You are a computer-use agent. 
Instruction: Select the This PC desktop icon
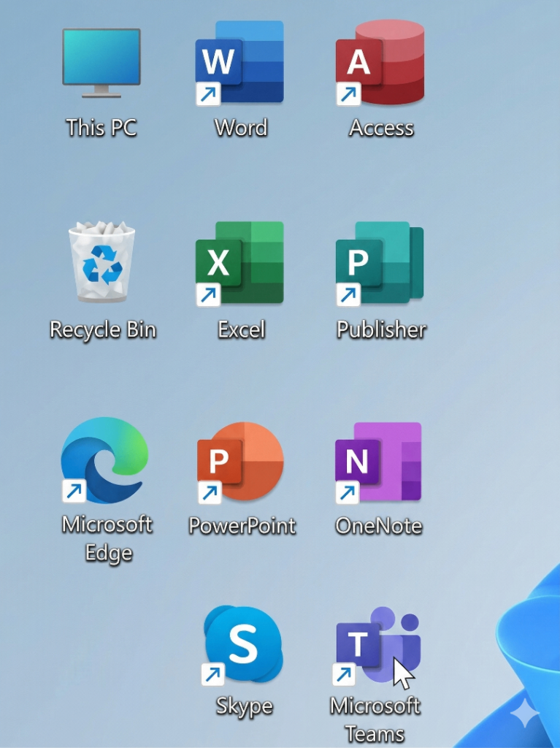(101, 63)
